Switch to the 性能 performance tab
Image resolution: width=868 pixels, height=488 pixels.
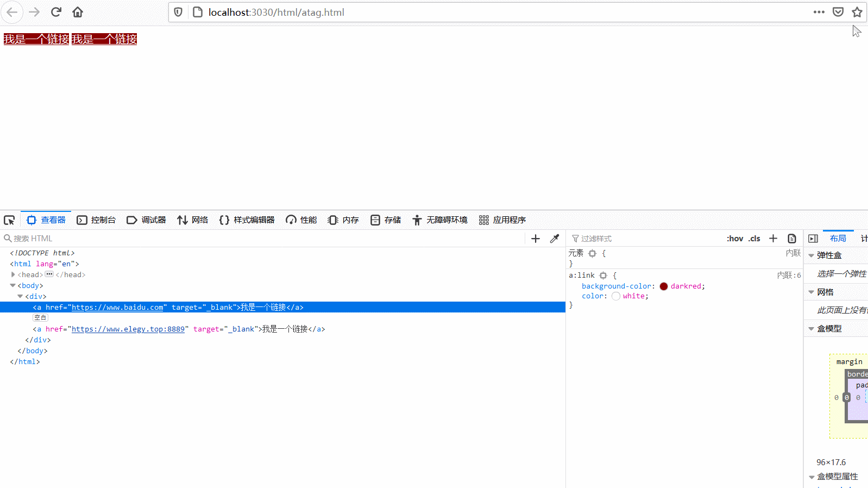[x=301, y=220]
